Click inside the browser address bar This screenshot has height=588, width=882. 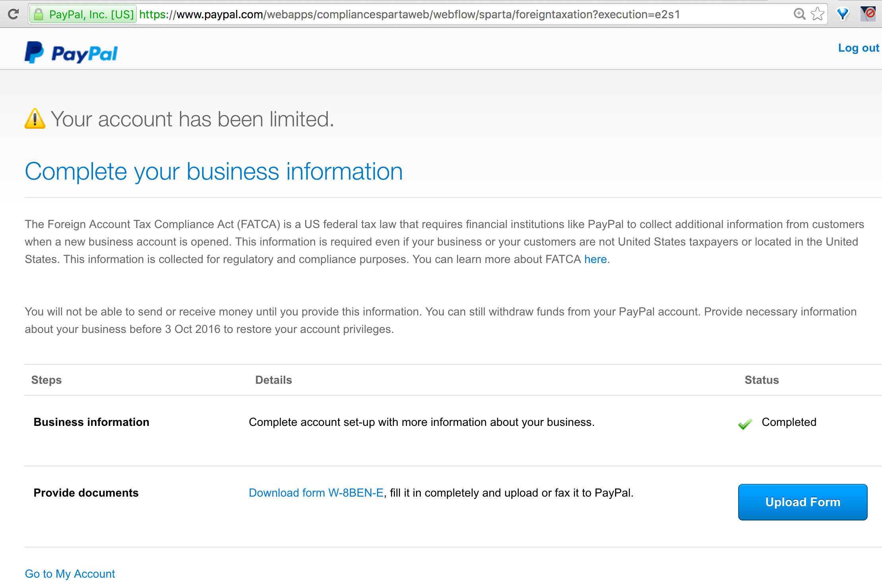pyautogui.click(x=397, y=15)
